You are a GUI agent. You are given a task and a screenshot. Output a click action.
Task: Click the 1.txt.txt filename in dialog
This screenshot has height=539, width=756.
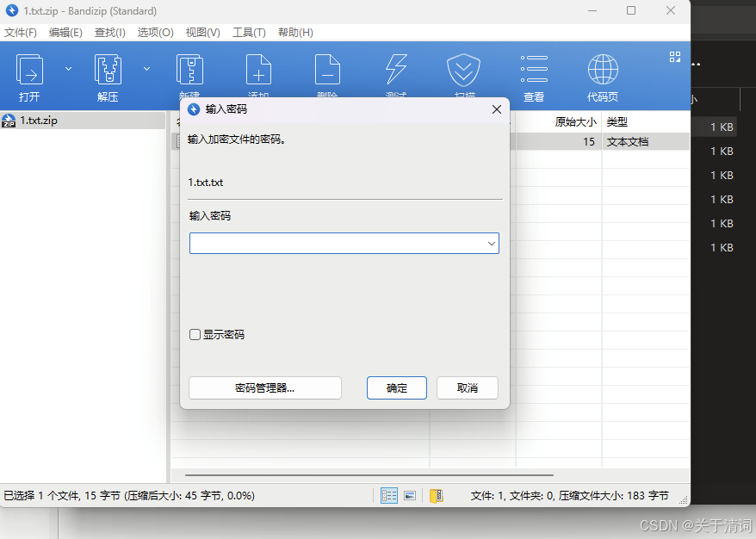(206, 183)
